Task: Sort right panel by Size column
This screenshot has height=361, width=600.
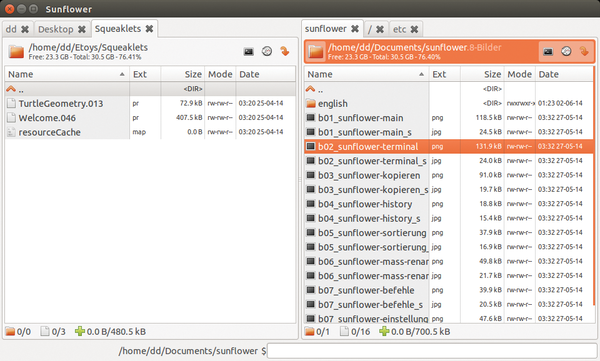Action: click(482, 74)
